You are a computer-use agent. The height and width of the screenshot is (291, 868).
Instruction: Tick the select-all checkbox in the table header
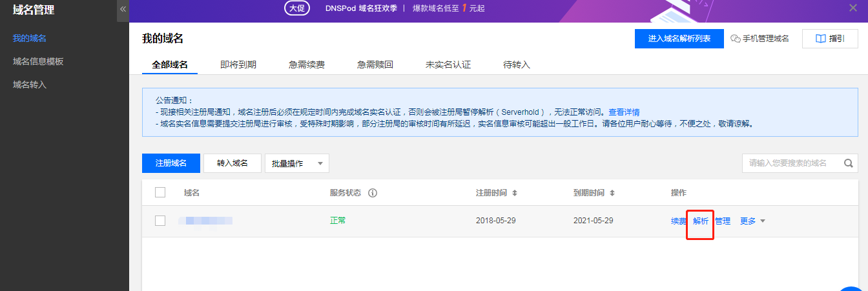pos(160,192)
